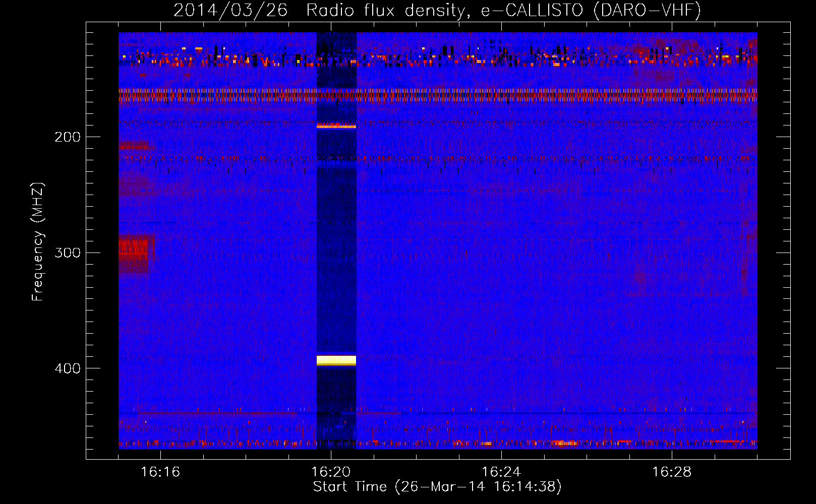Click the 'Start Time (26-Mar-14 16:14:38)' axis label
This screenshot has height=504, width=816.
pos(437,487)
